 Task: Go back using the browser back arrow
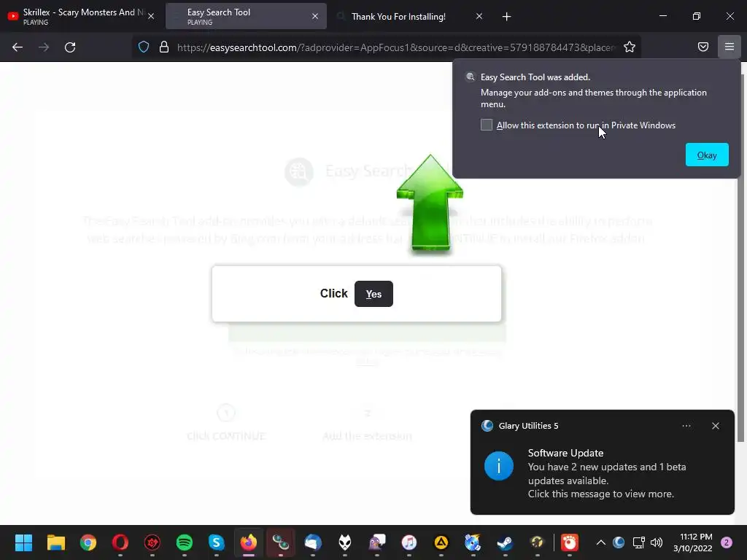[x=18, y=47]
